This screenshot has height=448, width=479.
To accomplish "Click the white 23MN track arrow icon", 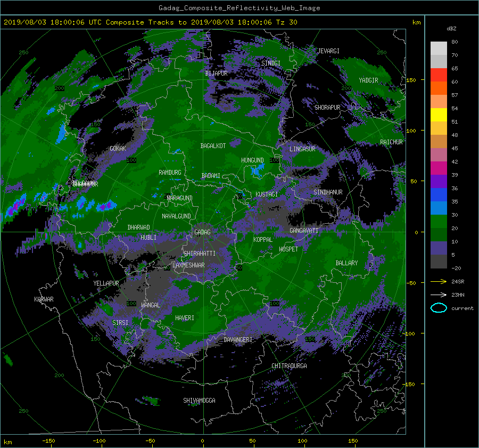I will pos(439,295).
